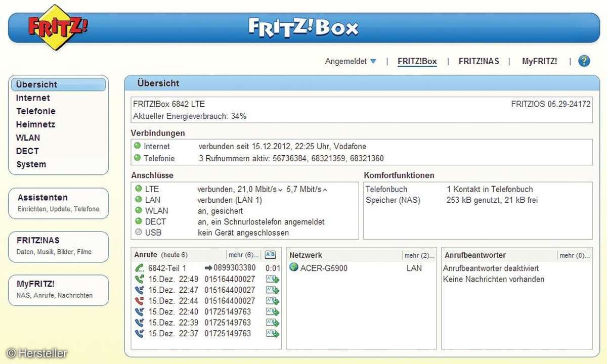
Task: Click '253 kB genutzt, 21 kB frei' text
Action: [x=492, y=200]
